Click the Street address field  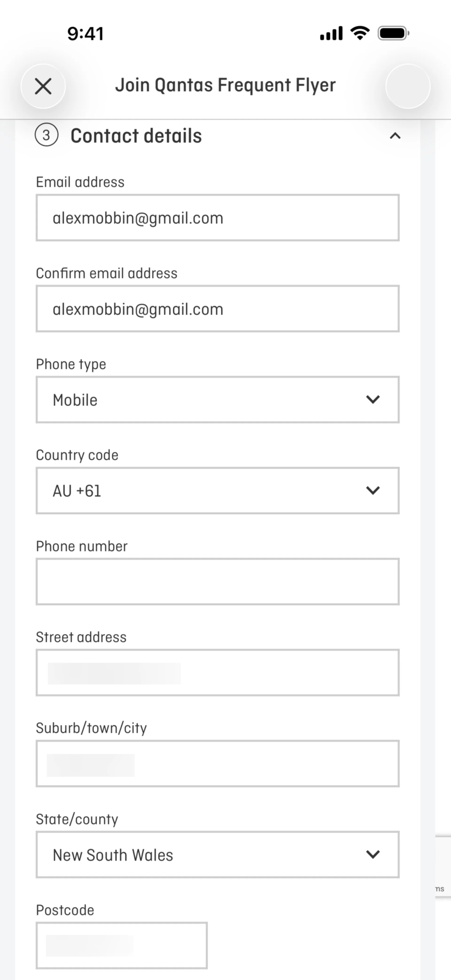[x=218, y=673]
